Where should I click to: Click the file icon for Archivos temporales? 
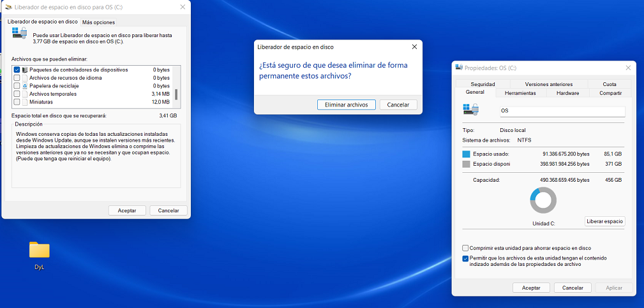[25, 94]
